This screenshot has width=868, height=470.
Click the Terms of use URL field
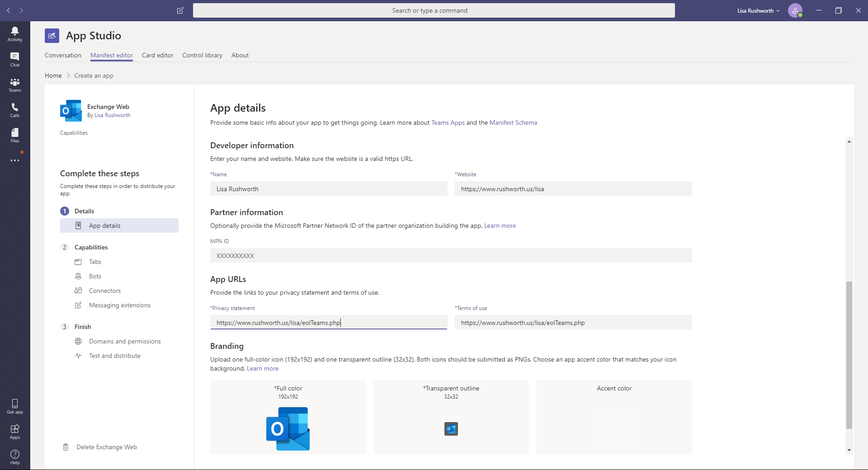[x=573, y=322]
